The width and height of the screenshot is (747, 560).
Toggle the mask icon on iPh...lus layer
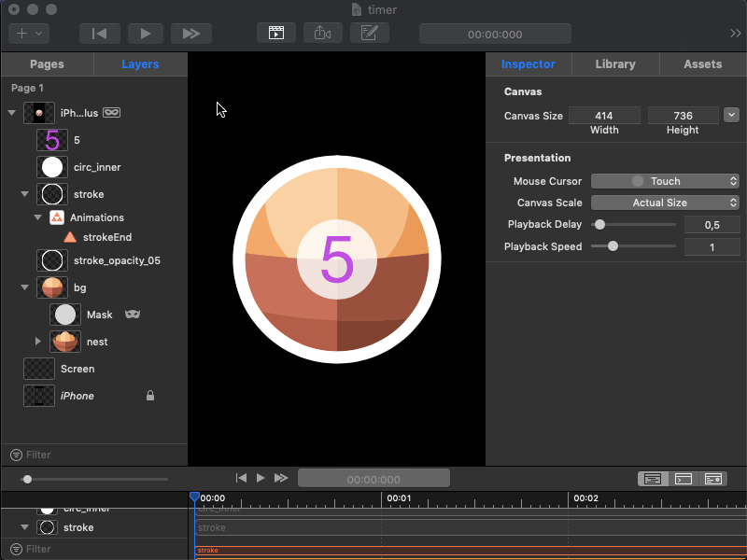tap(111, 112)
